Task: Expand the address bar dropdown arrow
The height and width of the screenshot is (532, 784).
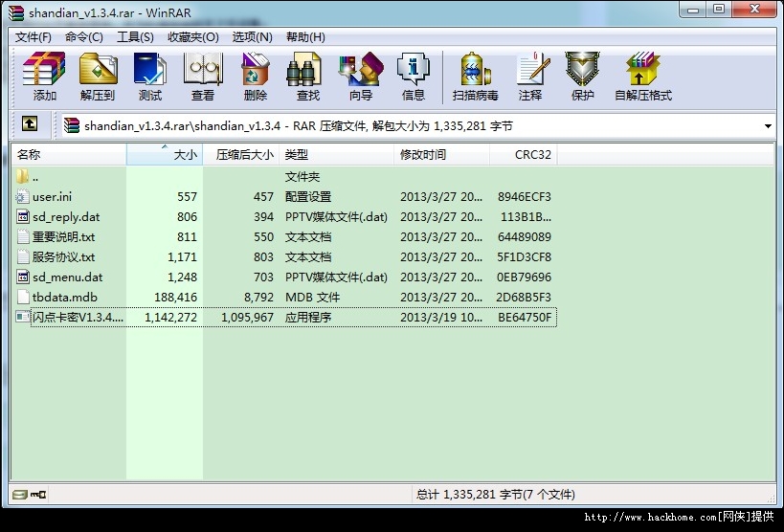Action: pyautogui.click(x=768, y=126)
